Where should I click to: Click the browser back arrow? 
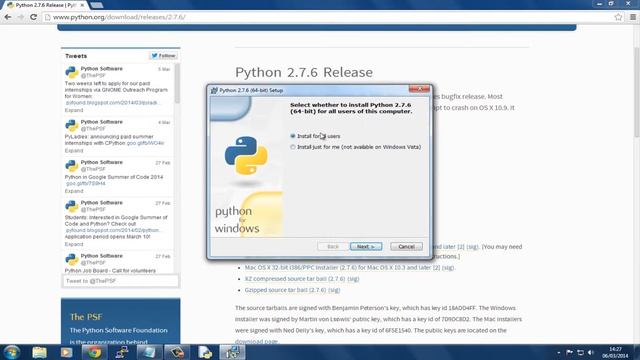pos(8,17)
